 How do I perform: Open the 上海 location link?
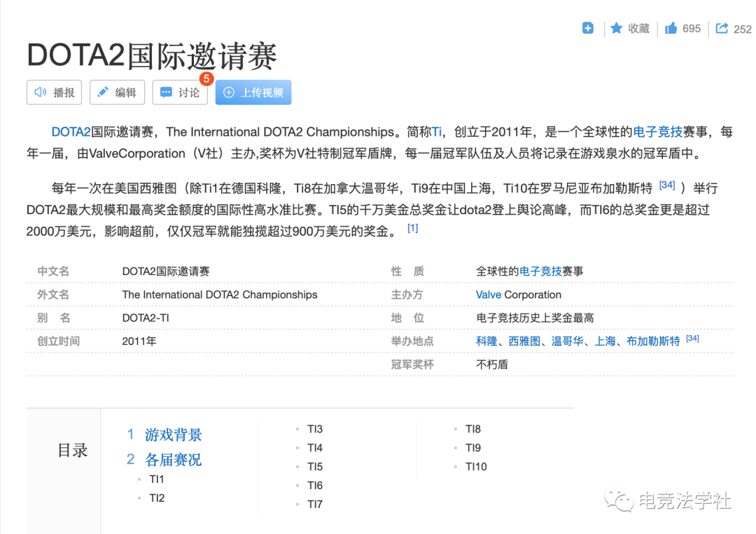click(605, 342)
